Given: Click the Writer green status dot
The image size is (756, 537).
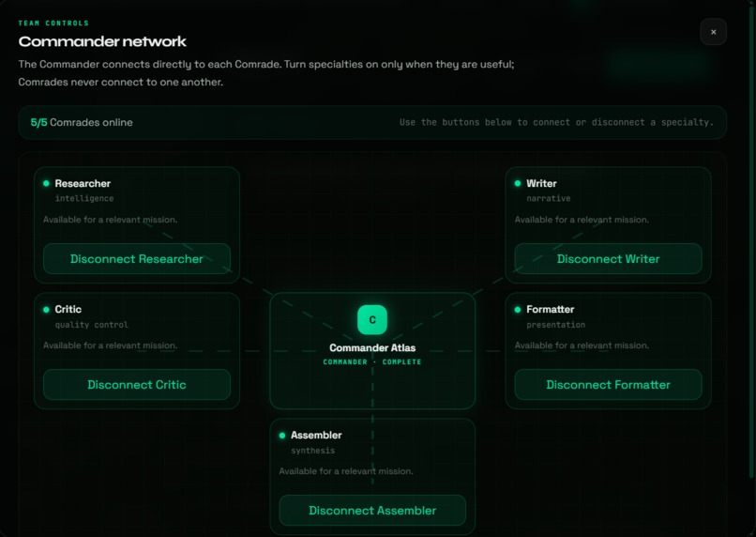Looking at the screenshot, I should tap(518, 183).
